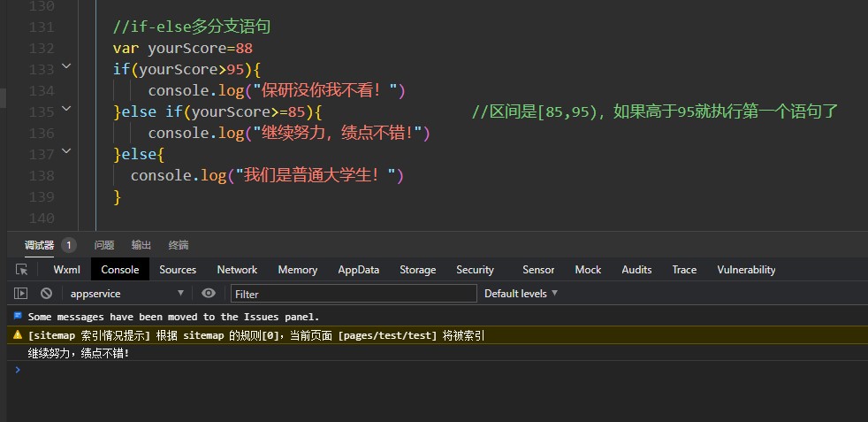Switch to the Audits tab
868x422 pixels.
[x=636, y=270]
